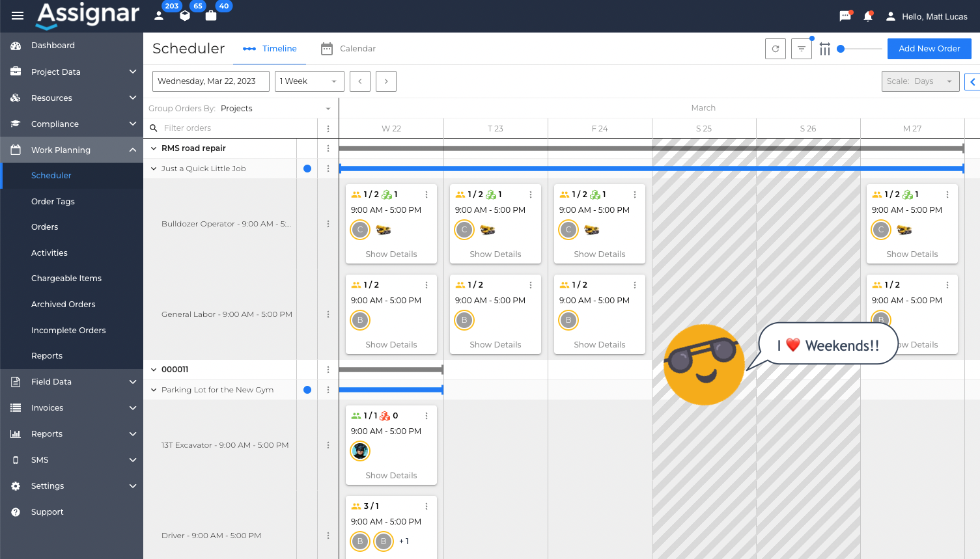
Task: Open Activities page in sidebar
Action: pyautogui.click(x=49, y=253)
